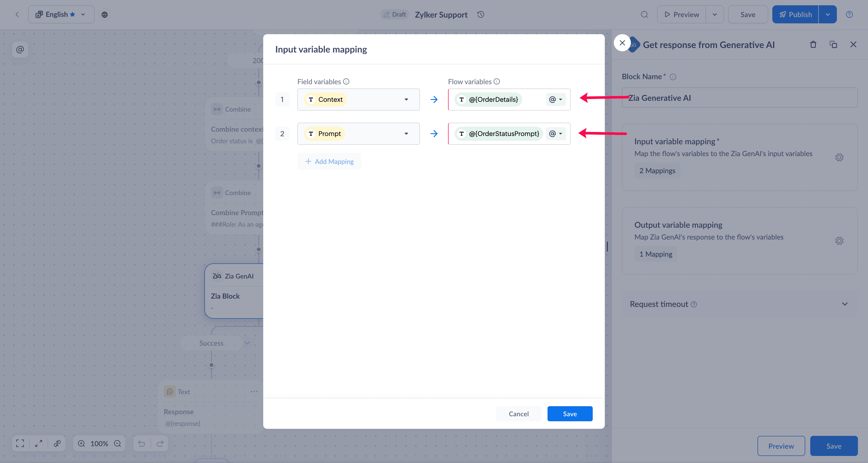This screenshot has height=463, width=868.
Task: Open Input variable mapping settings gear
Action: (839, 158)
